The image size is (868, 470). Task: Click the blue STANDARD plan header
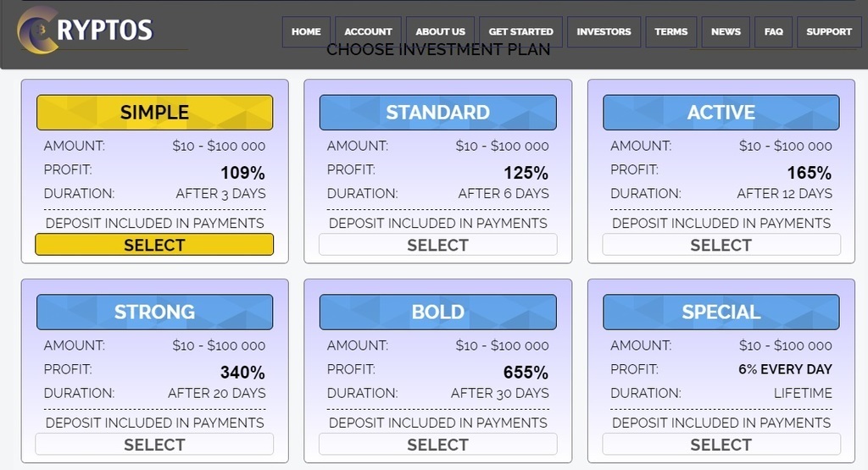pos(437,112)
